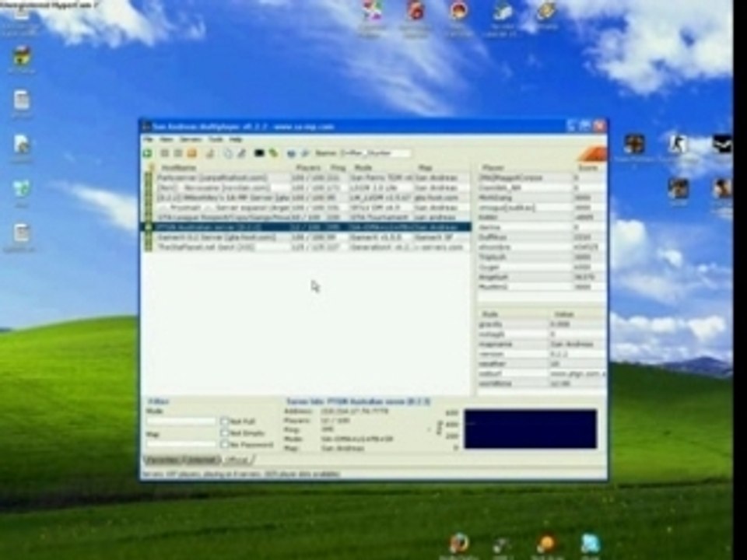Click the Map filter input field
Viewport: 747px width, 560px height.
(181, 444)
